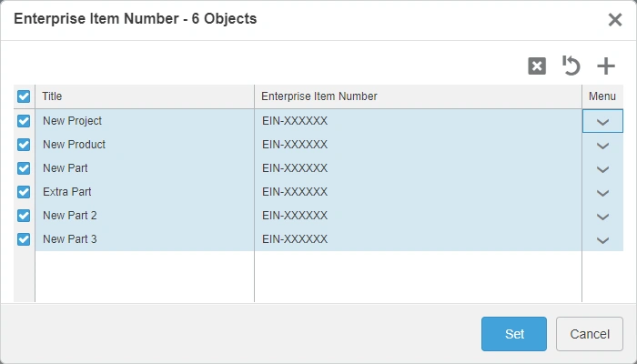Viewport: 637px width, 364px height.
Task: Click the Title column header
Action: pos(144,96)
